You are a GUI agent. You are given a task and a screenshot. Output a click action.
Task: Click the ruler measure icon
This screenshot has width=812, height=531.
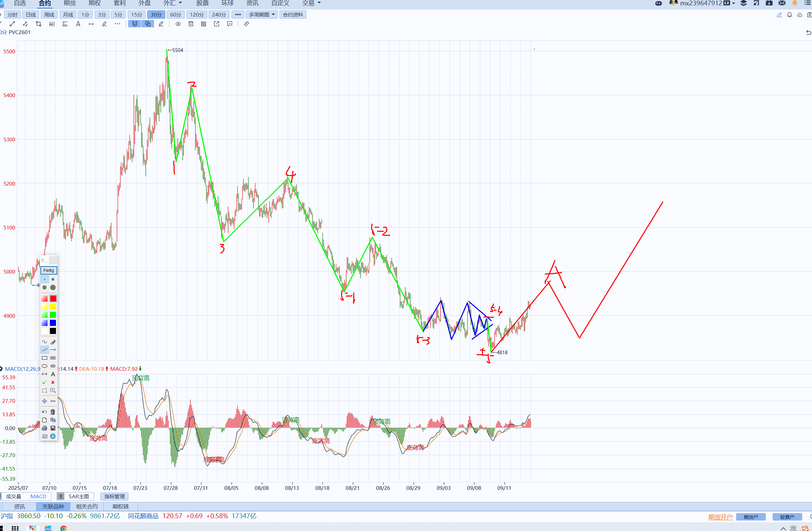[x=246, y=24]
